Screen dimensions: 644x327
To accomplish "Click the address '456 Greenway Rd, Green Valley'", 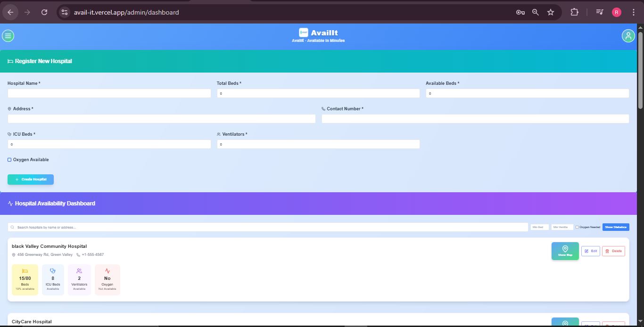I will (x=45, y=255).
